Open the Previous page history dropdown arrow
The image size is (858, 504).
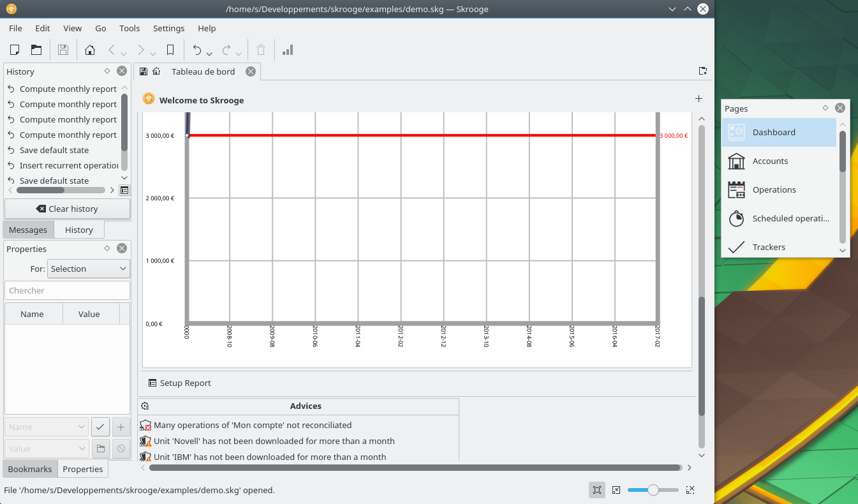coord(124,54)
